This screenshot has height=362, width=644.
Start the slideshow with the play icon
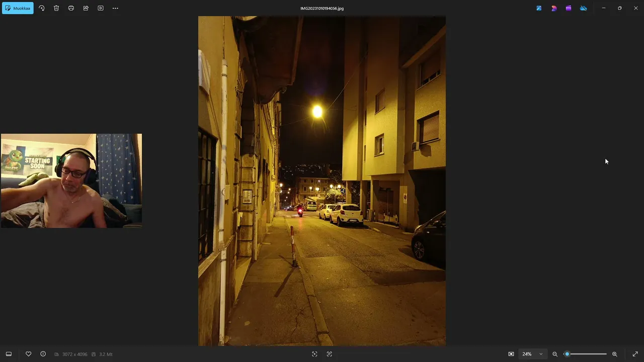coord(101,8)
